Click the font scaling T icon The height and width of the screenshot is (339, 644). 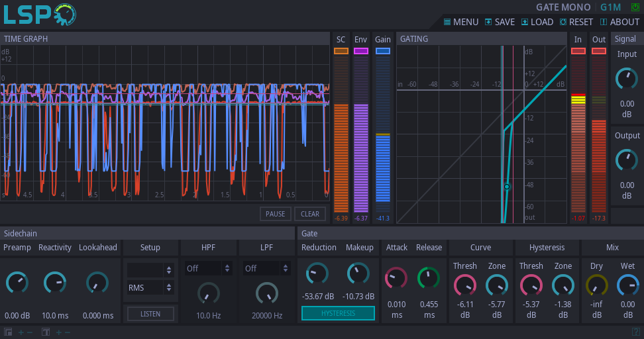pos(46,332)
